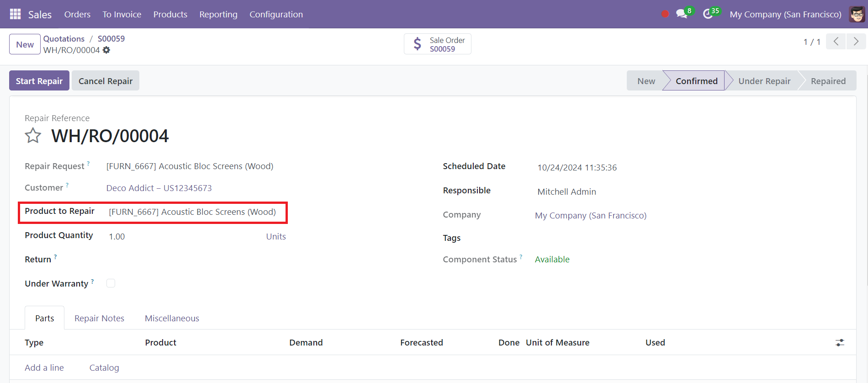Screen dimensions: 868x383
Task: Click the dollar Sale Order icon
Action: [x=417, y=44]
